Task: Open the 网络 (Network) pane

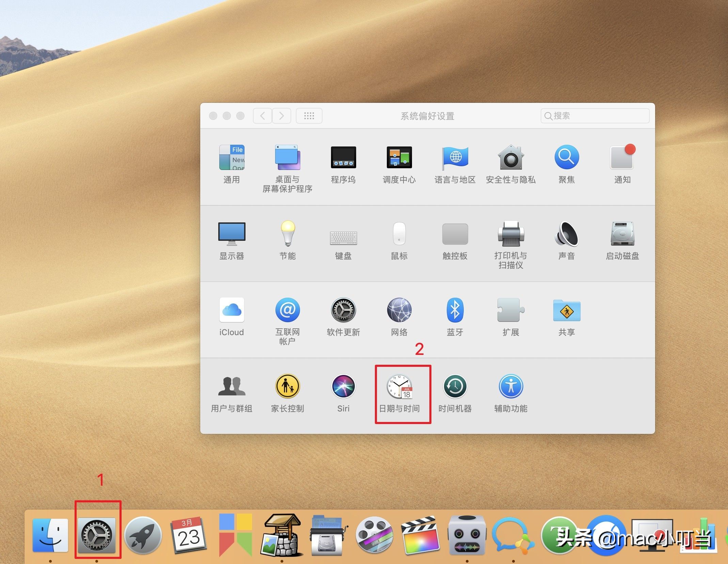Action: coord(399,310)
